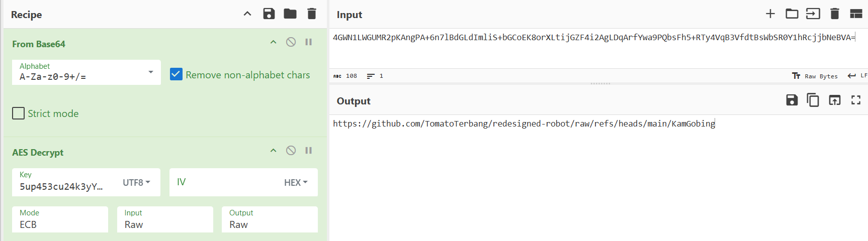Collapse the AES Decrypt operation

click(x=273, y=151)
